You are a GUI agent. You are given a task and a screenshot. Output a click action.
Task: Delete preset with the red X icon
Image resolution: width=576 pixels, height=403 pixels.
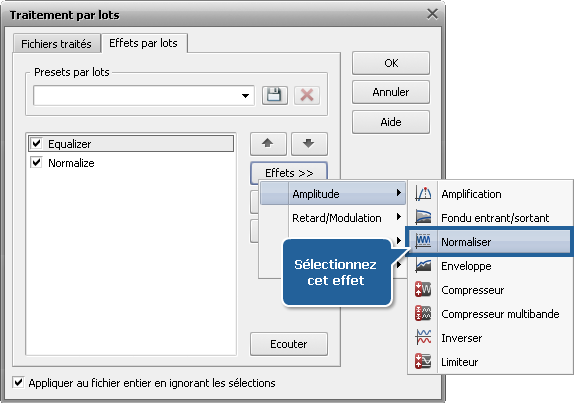pos(307,96)
